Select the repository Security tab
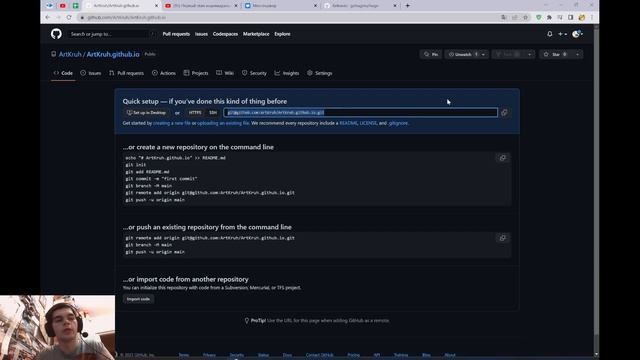The width and height of the screenshot is (640, 360). [254, 73]
